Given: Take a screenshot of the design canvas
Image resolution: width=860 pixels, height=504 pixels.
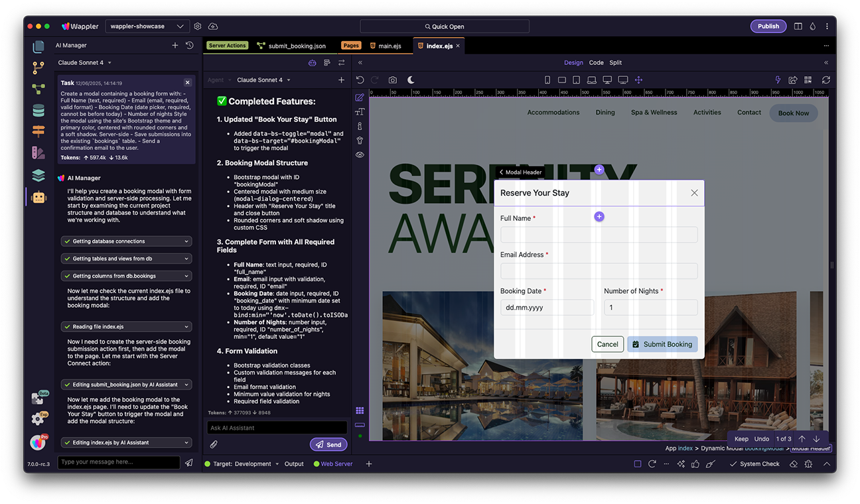Looking at the screenshot, I should [392, 79].
